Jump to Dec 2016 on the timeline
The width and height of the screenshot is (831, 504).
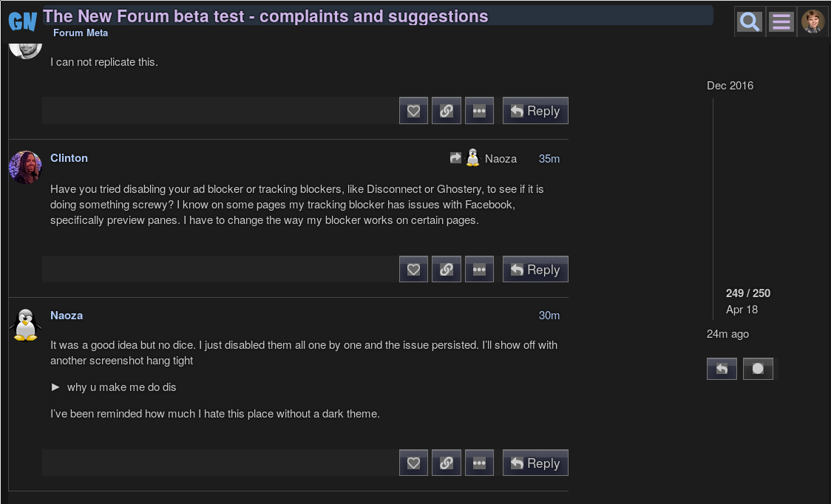(x=730, y=86)
